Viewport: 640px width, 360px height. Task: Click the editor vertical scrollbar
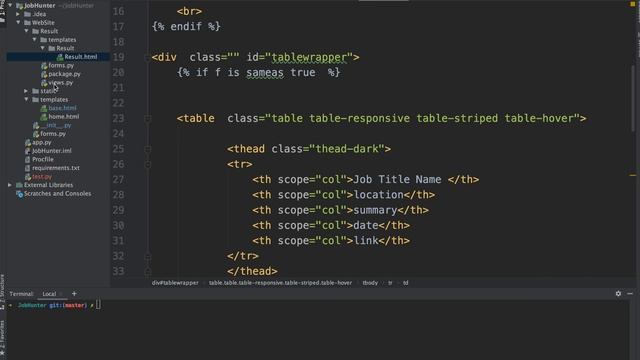click(633, 98)
